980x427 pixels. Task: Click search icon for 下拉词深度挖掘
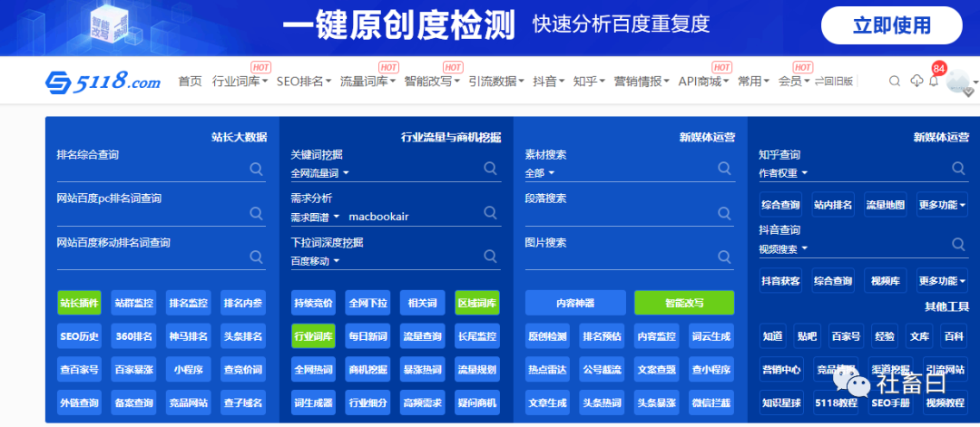[491, 256]
